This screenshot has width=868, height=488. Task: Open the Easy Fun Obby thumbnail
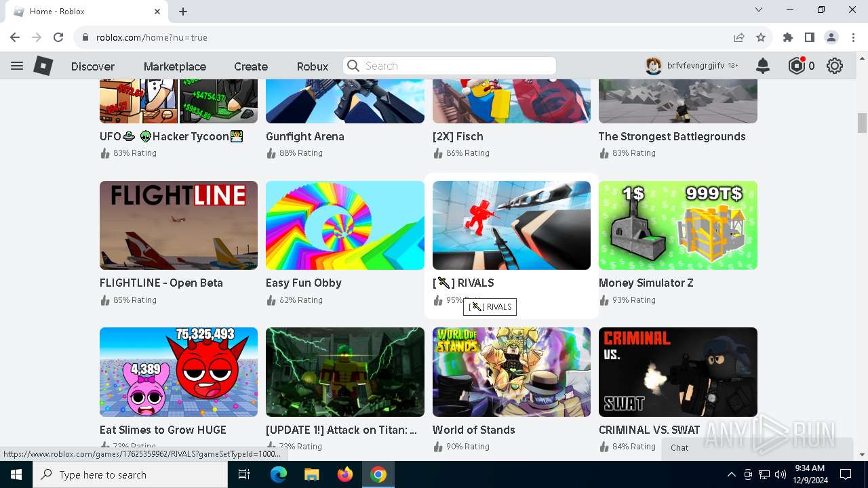point(344,225)
